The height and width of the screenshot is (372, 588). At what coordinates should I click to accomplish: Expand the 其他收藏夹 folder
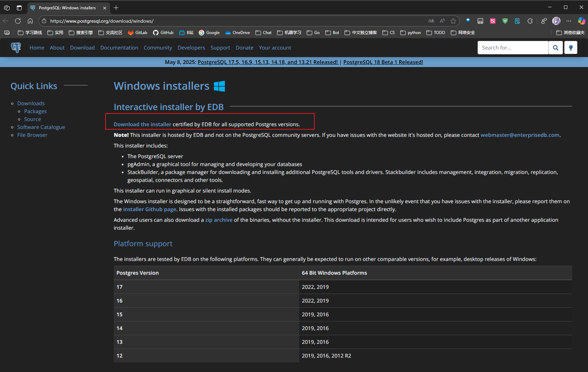(x=570, y=33)
